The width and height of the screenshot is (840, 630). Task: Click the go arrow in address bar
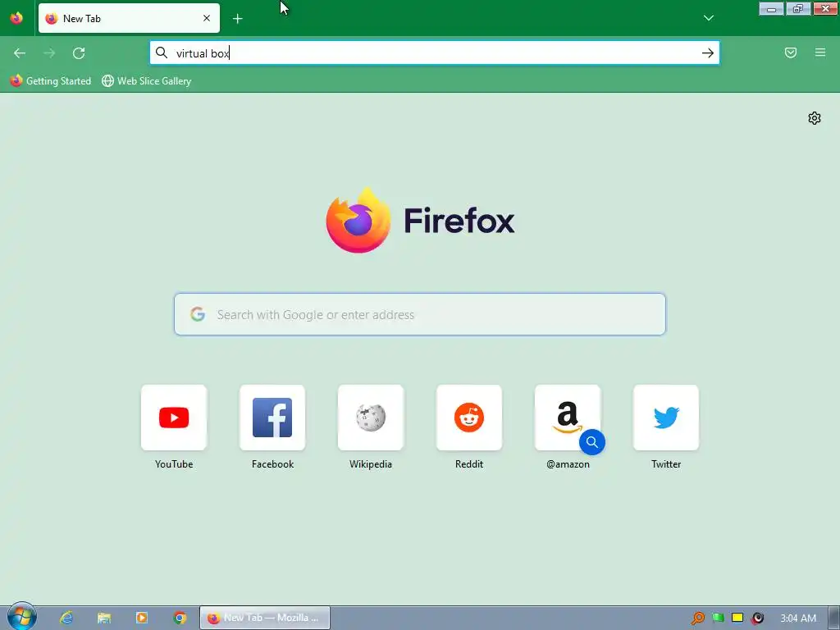pyautogui.click(x=707, y=52)
